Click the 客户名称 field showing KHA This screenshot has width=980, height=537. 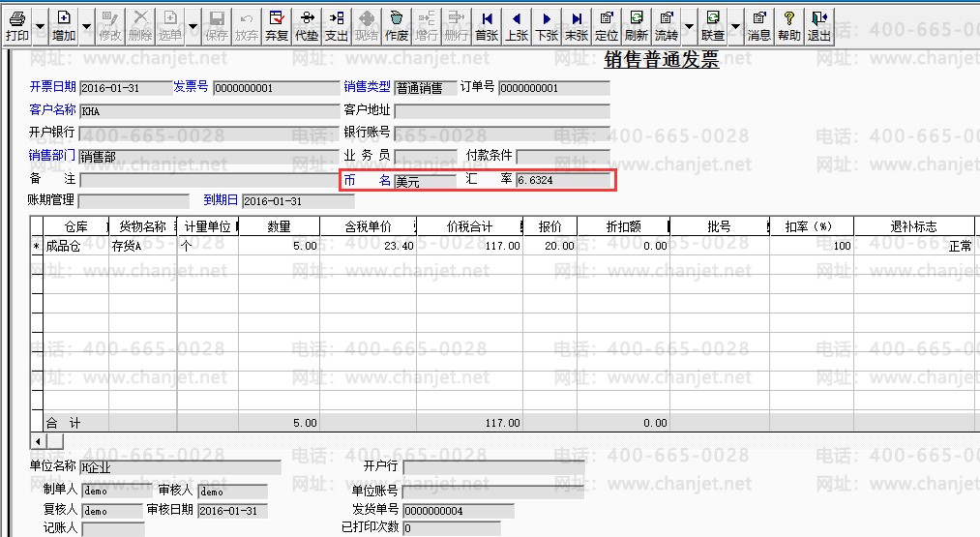tap(209, 111)
